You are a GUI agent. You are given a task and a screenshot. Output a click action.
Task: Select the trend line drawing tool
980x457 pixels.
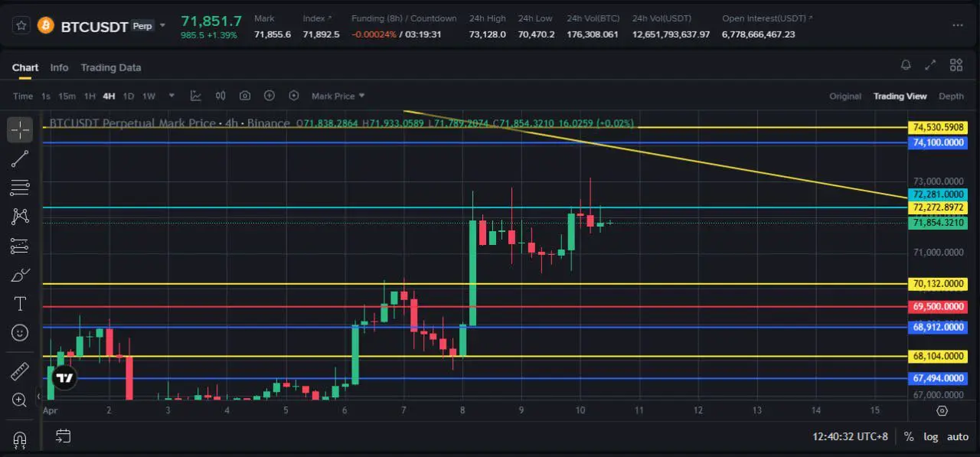point(20,159)
